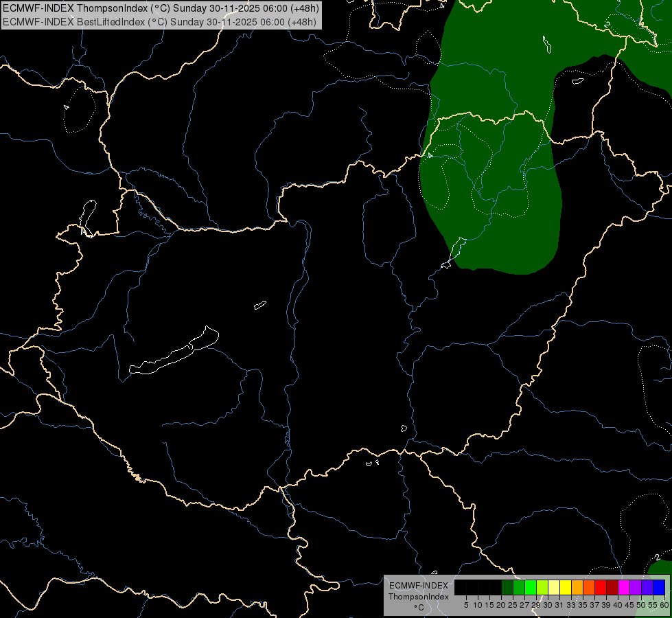The image size is (672, 618).
Task: Click the "ThompsonIndex" label in the legend
Action: tap(418, 597)
